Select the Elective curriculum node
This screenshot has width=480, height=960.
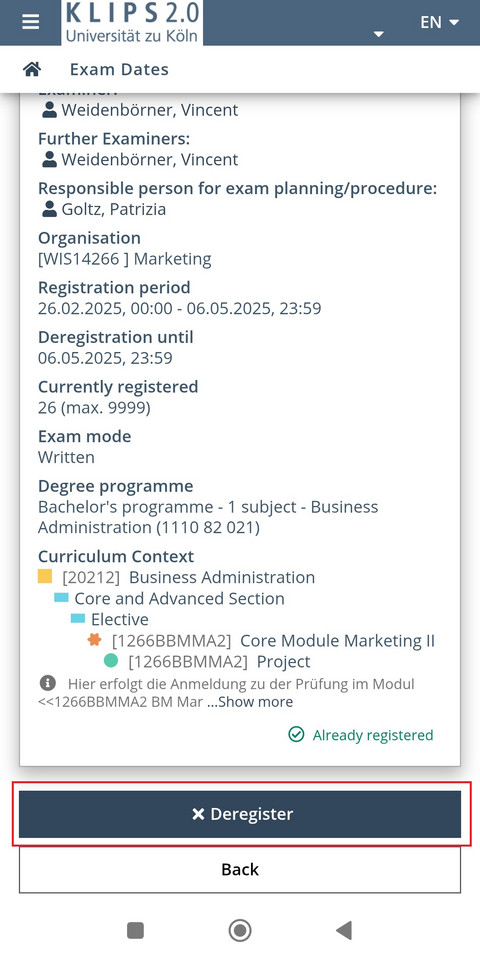pyautogui.click(x=120, y=619)
